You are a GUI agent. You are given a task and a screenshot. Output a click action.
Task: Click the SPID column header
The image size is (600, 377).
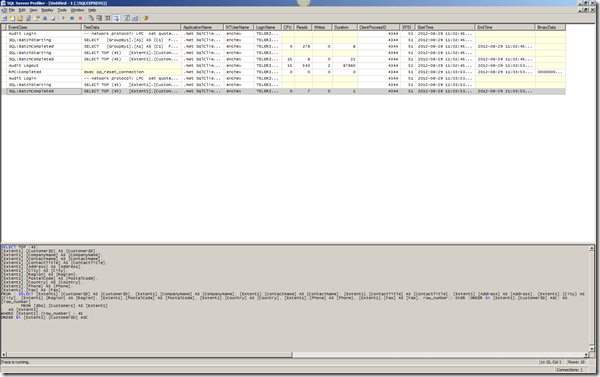point(408,27)
